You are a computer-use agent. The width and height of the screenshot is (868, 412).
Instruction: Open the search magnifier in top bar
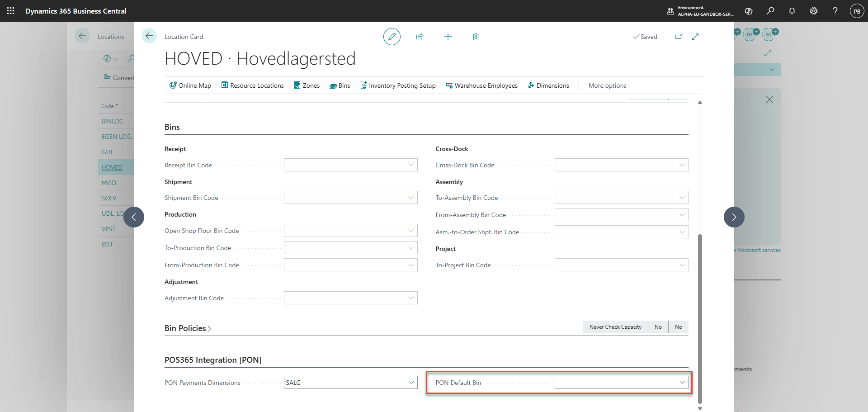click(770, 11)
